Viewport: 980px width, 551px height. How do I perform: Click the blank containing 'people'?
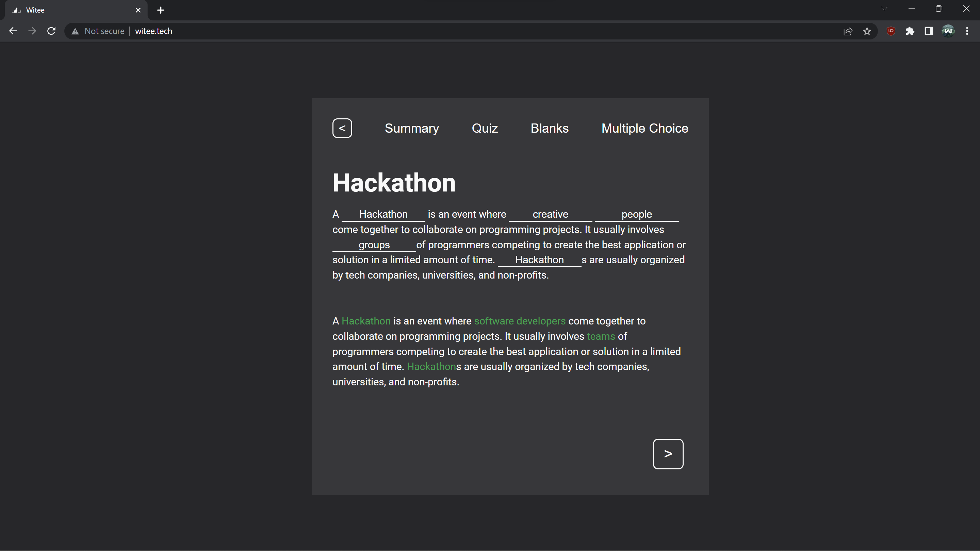pyautogui.click(x=636, y=214)
